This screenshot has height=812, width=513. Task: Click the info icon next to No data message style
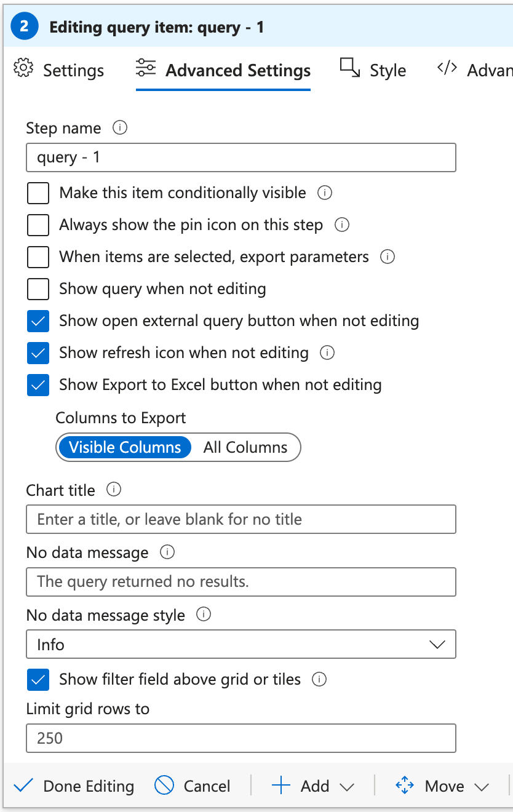pyautogui.click(x=203, y=615)
